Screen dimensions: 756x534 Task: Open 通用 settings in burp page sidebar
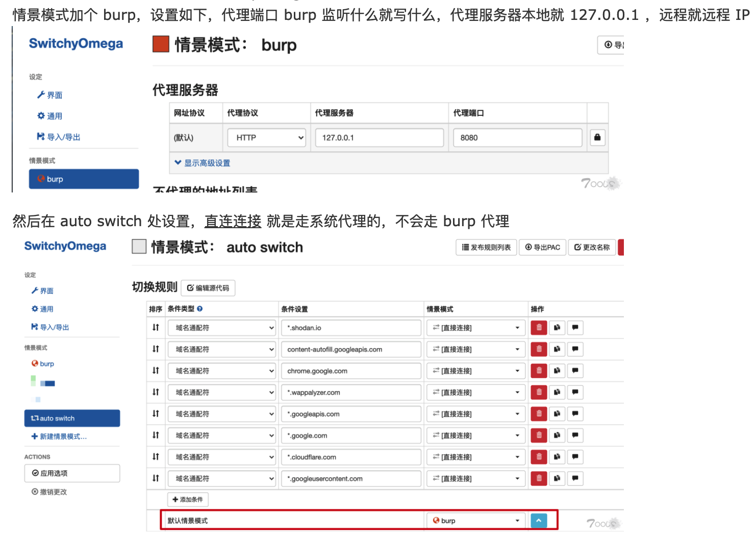click(50, 116)
